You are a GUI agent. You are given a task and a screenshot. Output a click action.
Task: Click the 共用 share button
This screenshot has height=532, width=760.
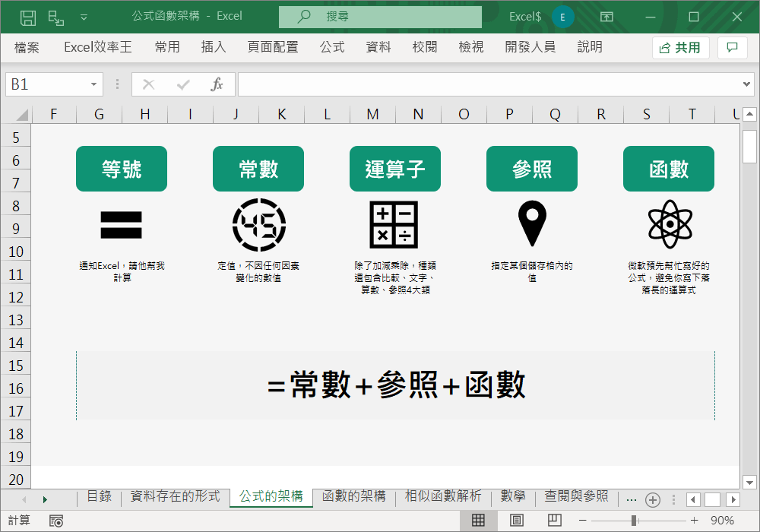[680, 47]
